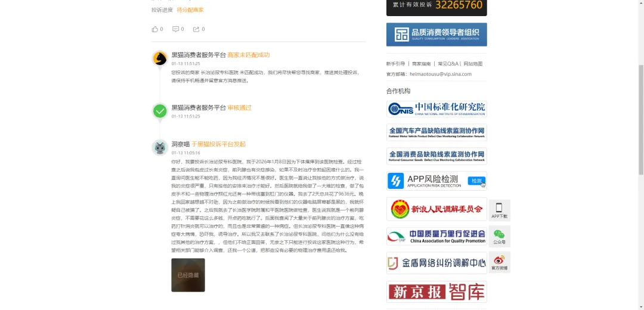Open the 全国汽车产品缺陷线索监测协作网 banner

[x=436, y=132]
